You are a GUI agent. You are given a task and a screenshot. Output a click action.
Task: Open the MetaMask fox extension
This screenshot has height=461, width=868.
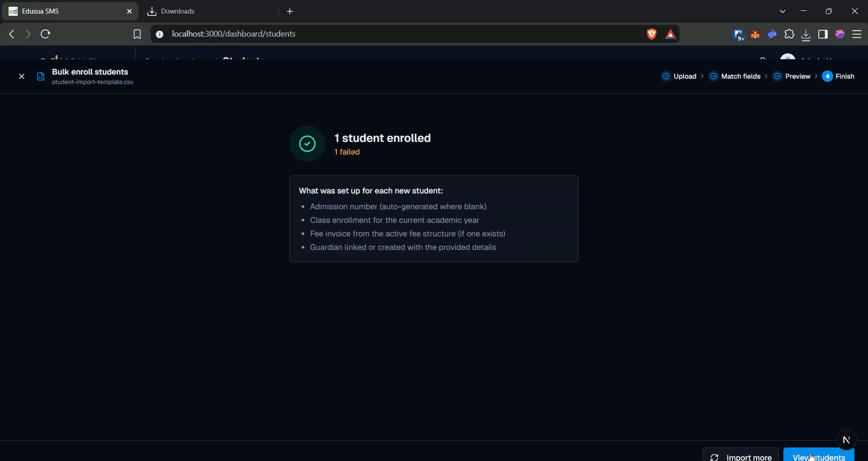point(755,34)
